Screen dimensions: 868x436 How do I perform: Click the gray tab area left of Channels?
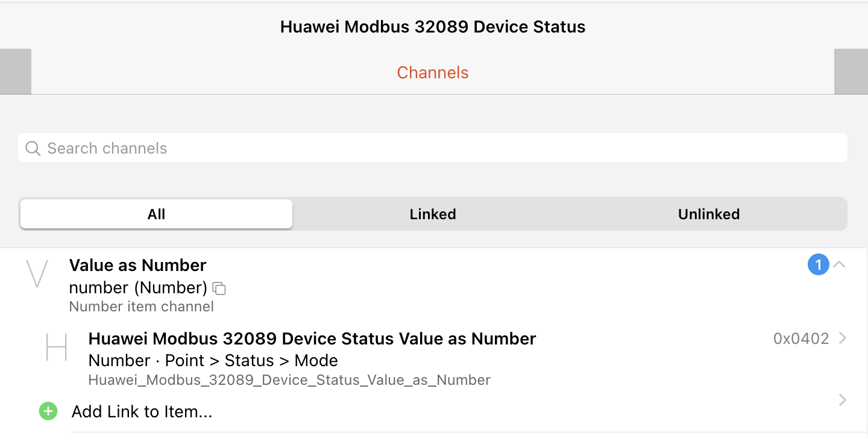point(16,72)
